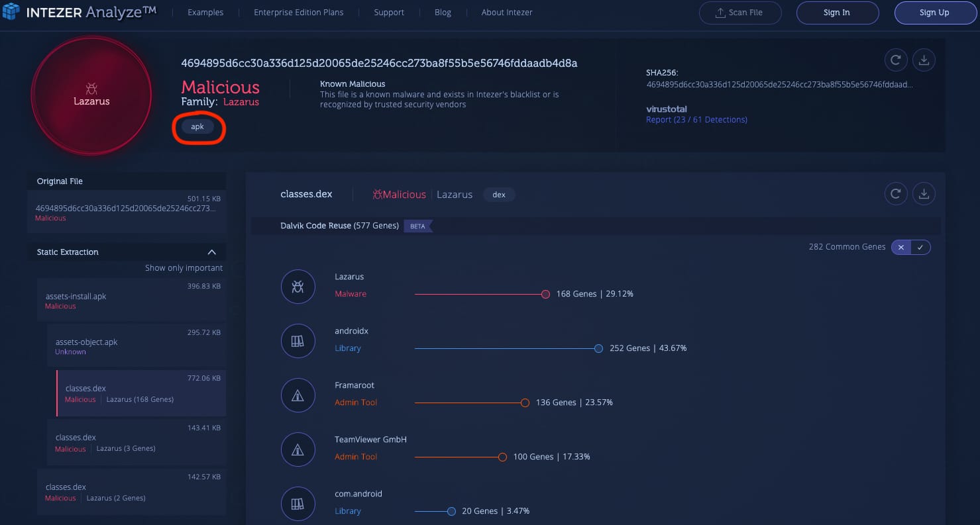Click the Framaroot family name
Image resolution: width=980 pixels, height=525 pixels.
(x=354, y=385)
